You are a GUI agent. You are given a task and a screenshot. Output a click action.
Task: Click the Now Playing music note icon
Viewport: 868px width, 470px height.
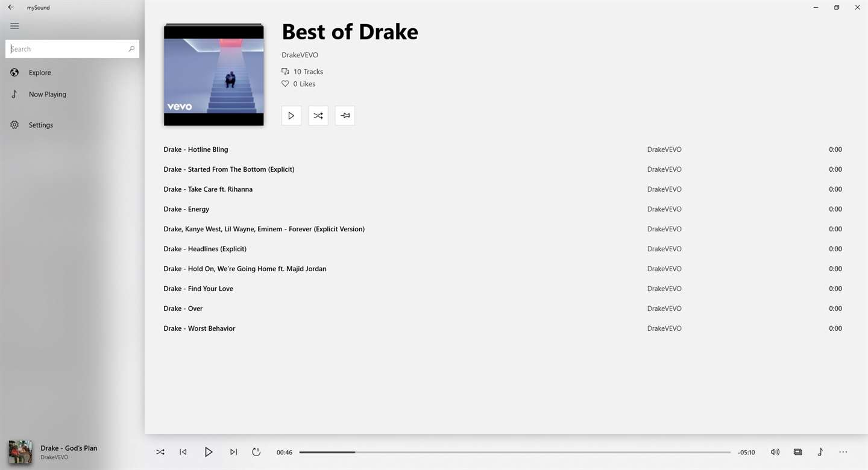pos(14,94)
